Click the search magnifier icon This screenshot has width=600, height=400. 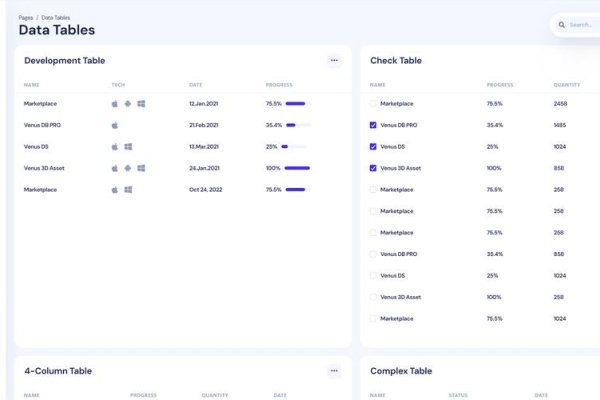tap(562, 25)
